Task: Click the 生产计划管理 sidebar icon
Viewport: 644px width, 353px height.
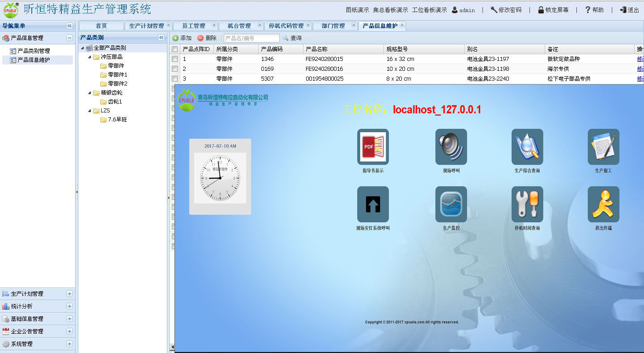Action: [x=6, y=294]
